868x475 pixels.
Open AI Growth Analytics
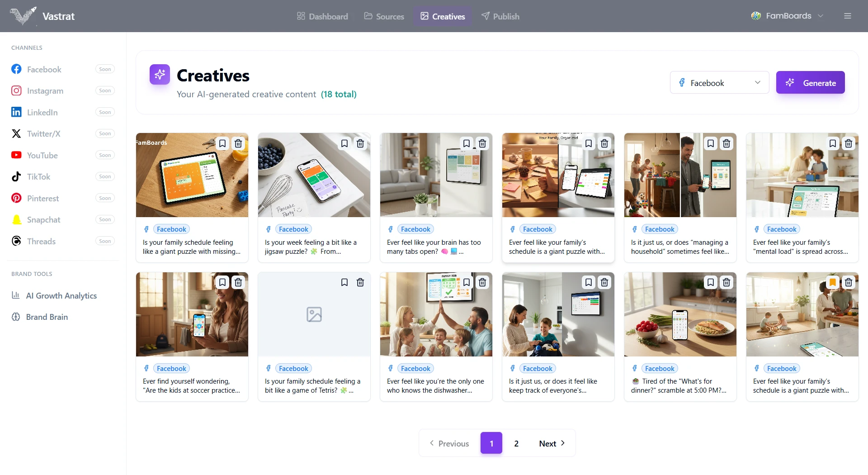[x=61, y=295]
